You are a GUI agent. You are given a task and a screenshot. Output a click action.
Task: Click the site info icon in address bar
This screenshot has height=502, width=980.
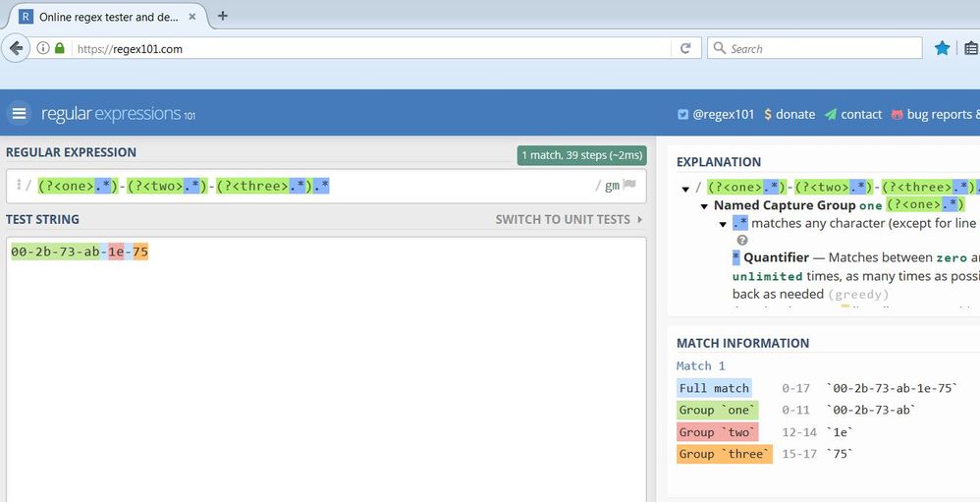pos(43,48)
